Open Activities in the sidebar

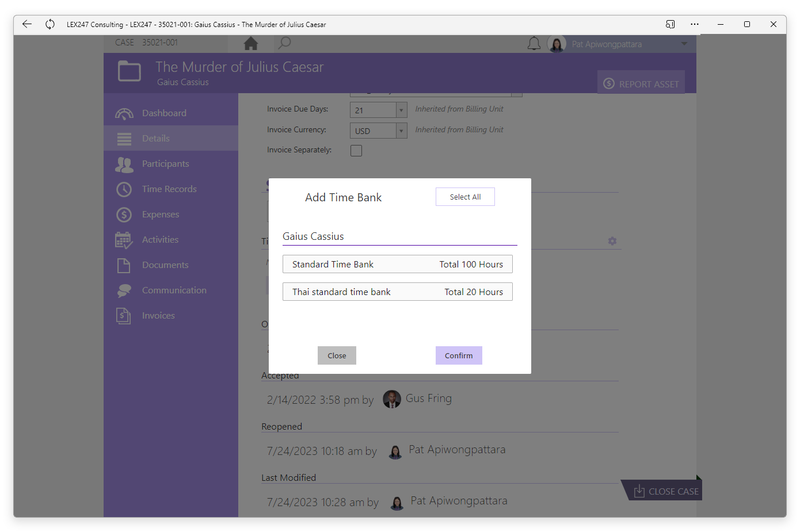point(171,240)
